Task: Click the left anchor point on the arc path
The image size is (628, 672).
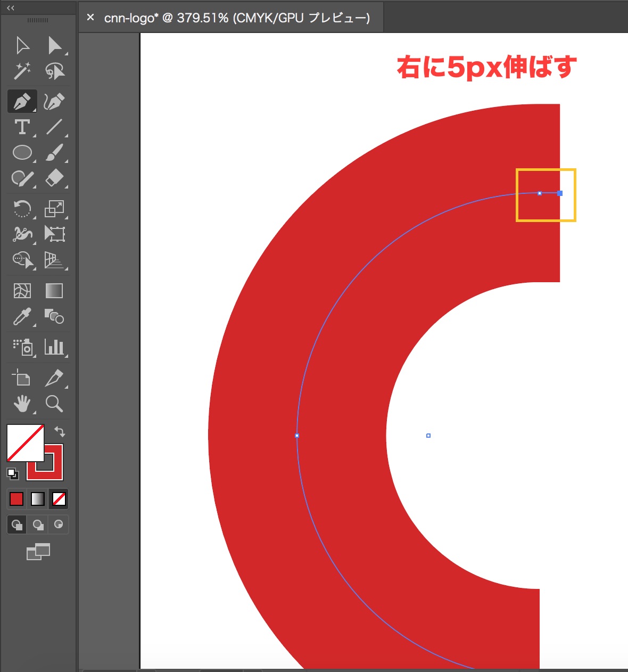Action: 297,436
